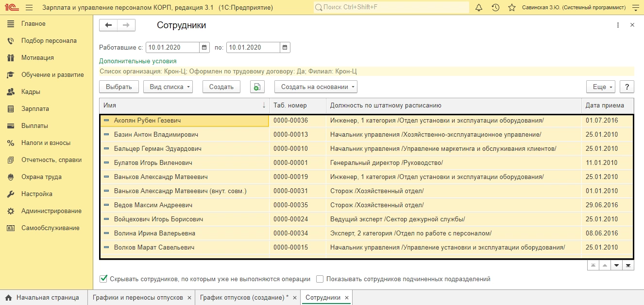The width and height of the screenshot is (644, 305).
Task: Navigate back with the left arrow
Action: click(x=108, y=25)
